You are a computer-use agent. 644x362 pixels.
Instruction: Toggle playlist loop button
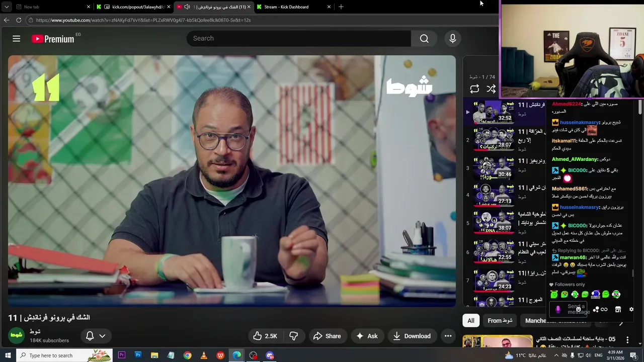click(x=474, y=89)
